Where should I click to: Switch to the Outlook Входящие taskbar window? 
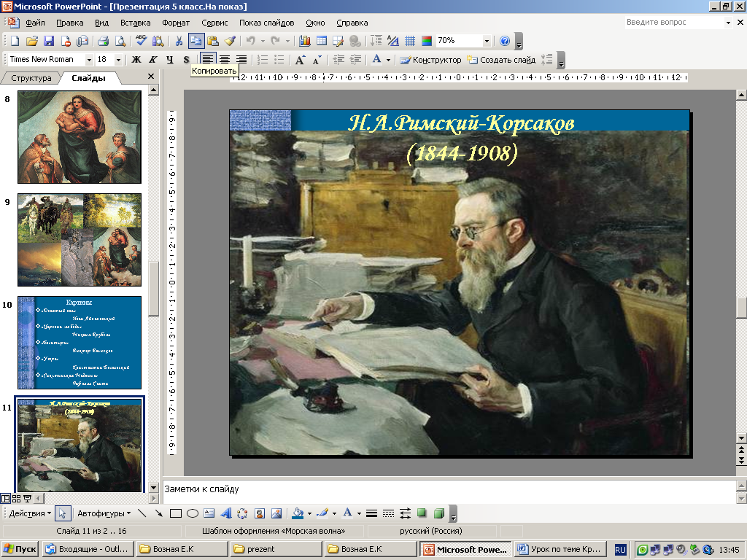[x=88, y=549]
